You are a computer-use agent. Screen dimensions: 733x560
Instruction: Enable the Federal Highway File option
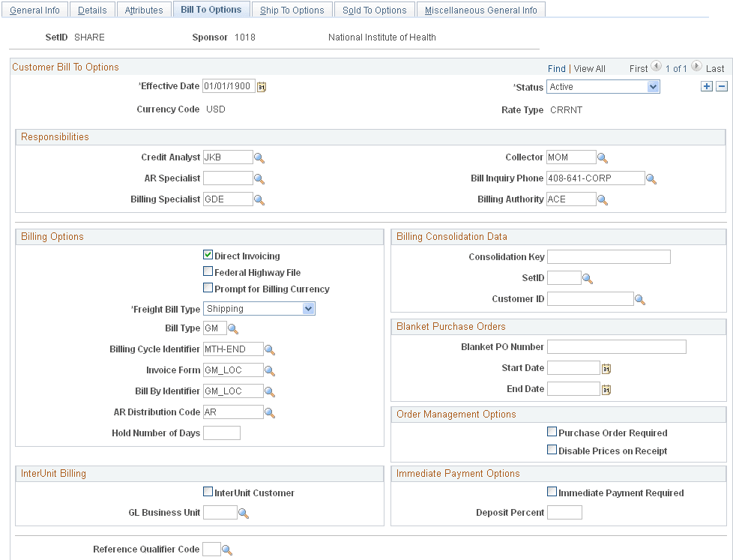[208, 271]
